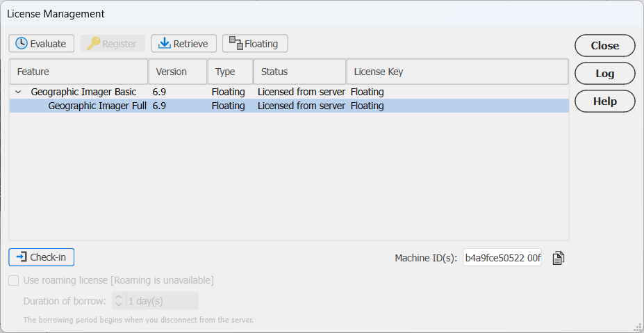The image size is (644, 333).
Task: Click Licensed from server in the Full row
Action: 302,106
